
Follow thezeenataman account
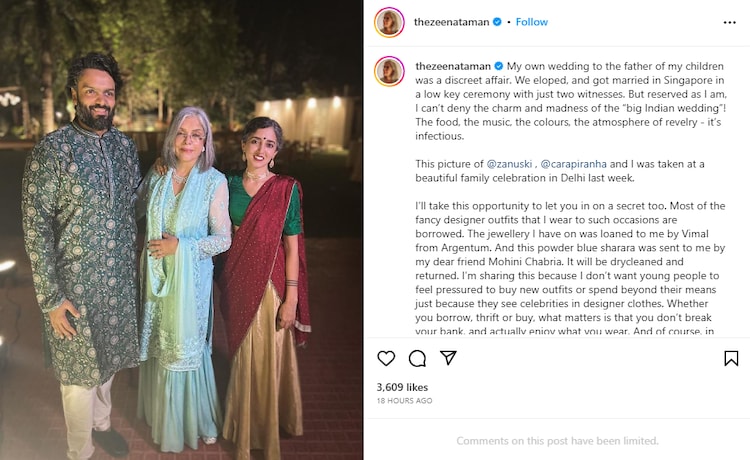tap(532, 22)
